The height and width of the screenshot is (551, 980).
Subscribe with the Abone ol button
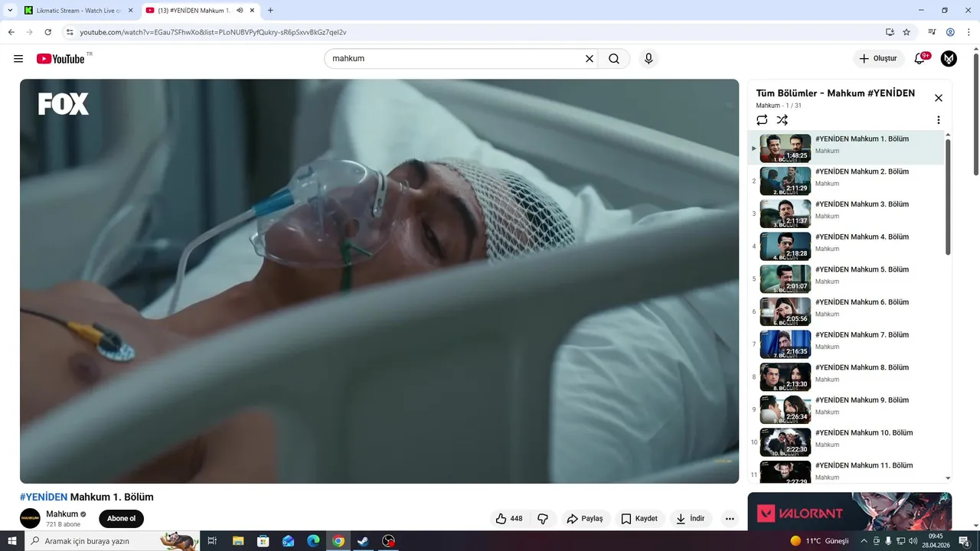[x=121, y=518]
